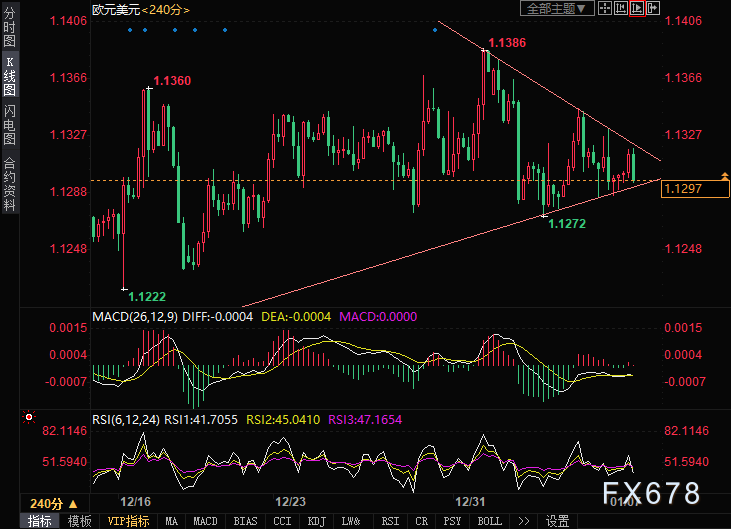Click the 12/23 date marker
The width and height of the screenshot is (731, 529).
click(x=290, y=502)
